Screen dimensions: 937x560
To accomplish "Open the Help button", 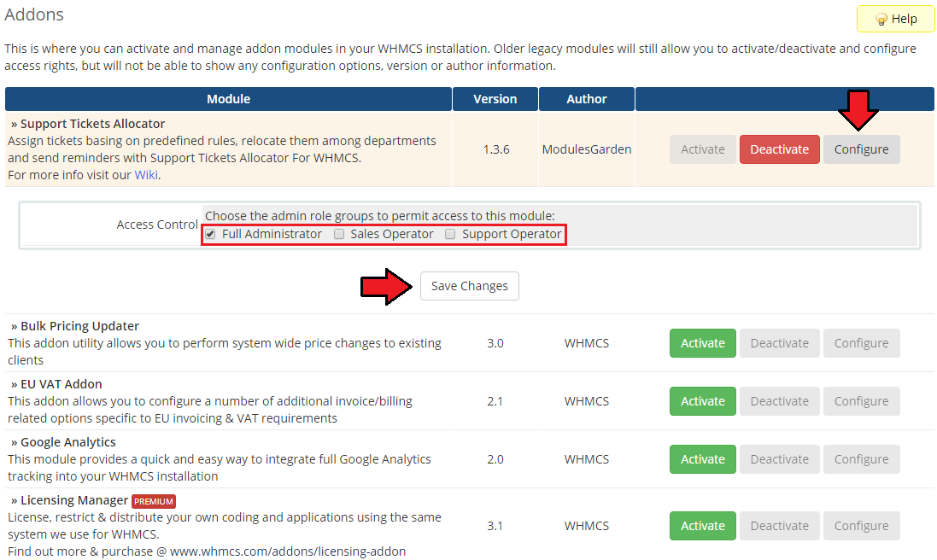I will 895,19.
